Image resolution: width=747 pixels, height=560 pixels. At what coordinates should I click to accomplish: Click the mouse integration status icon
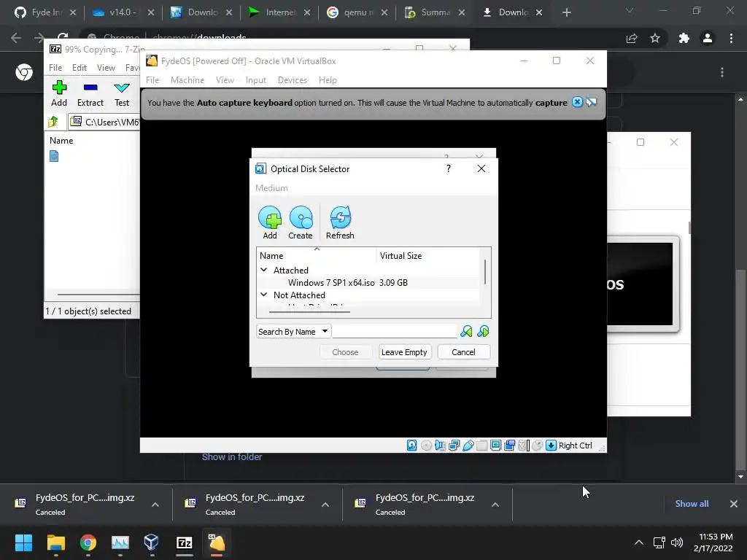[538, 446]
